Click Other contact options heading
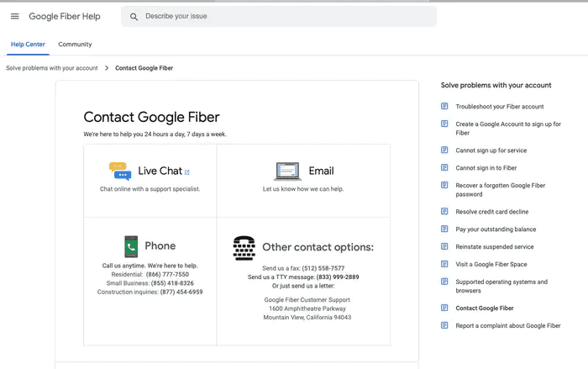The image size is (588, 369). click(x=318, y=247)
